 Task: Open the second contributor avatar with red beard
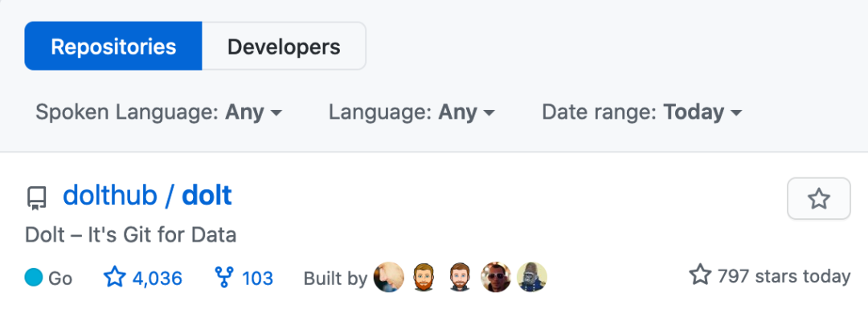[x=424, y=277]
